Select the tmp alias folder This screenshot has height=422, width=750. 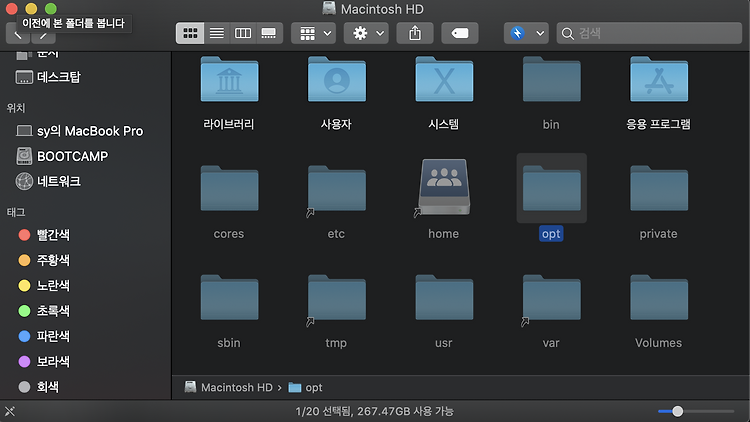[337, 298]
